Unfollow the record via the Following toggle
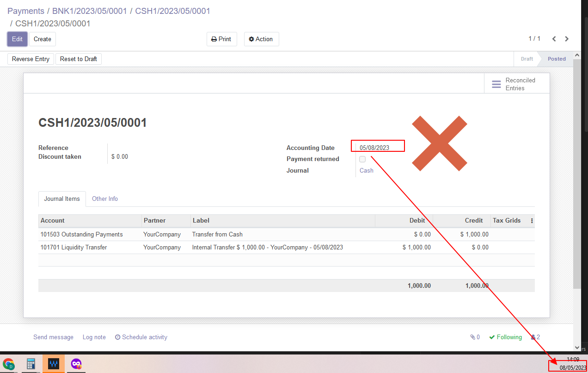This screenshot has height=373, width=588. point(505,337)
